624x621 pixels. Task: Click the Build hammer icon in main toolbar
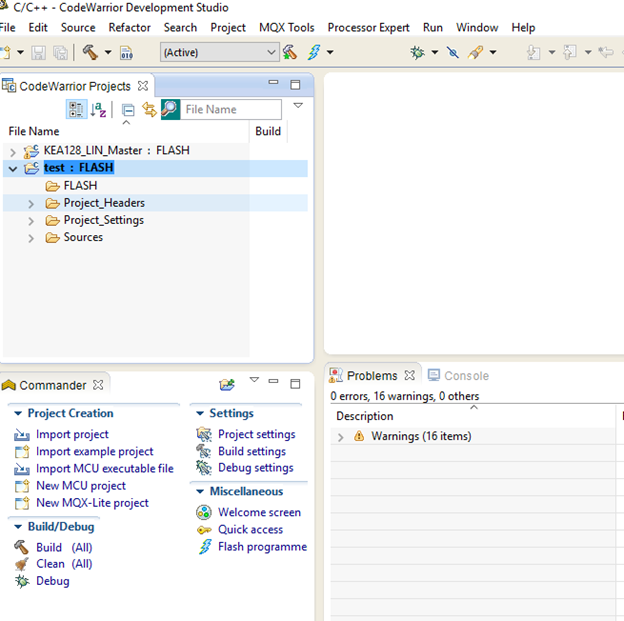coord(90,52)
